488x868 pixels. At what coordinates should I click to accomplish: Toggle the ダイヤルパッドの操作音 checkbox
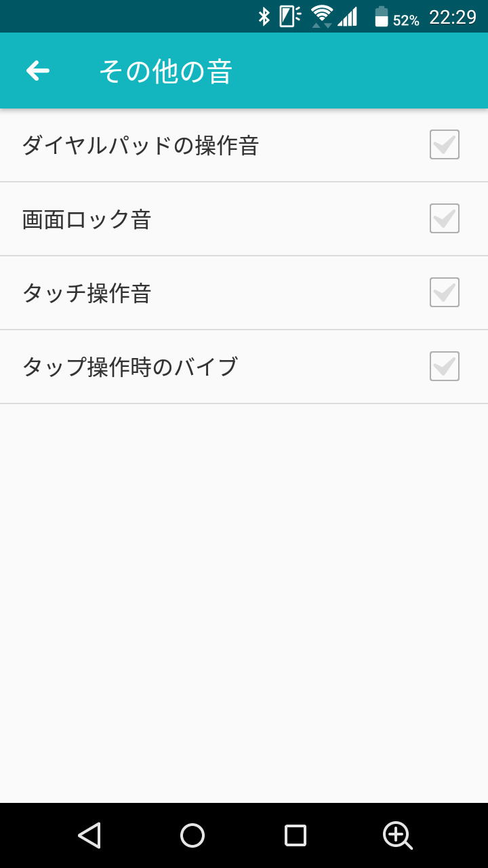pos(445,144)
